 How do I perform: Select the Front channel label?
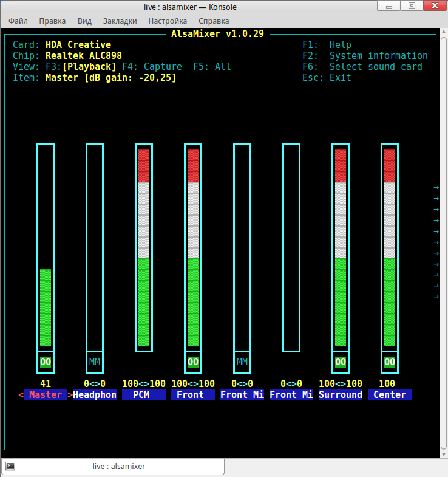click(193, 395)
